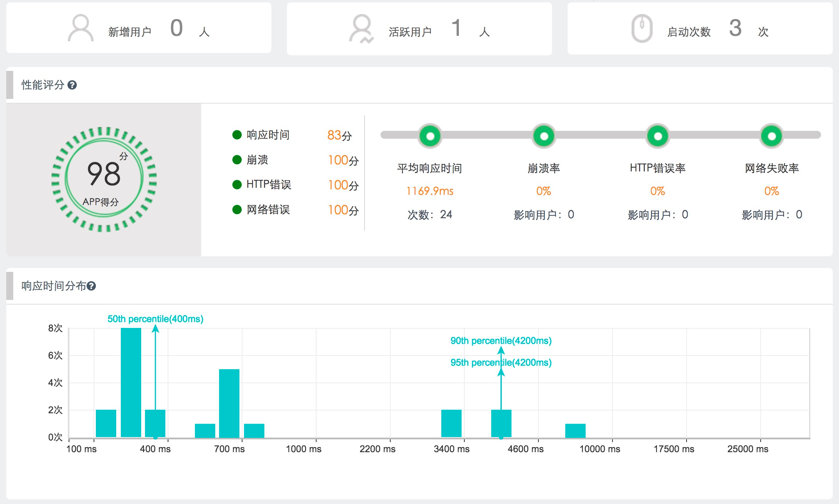Click the mouse icon for 启动次数
The height and width of the screenshot is (504, 839).
642,28
